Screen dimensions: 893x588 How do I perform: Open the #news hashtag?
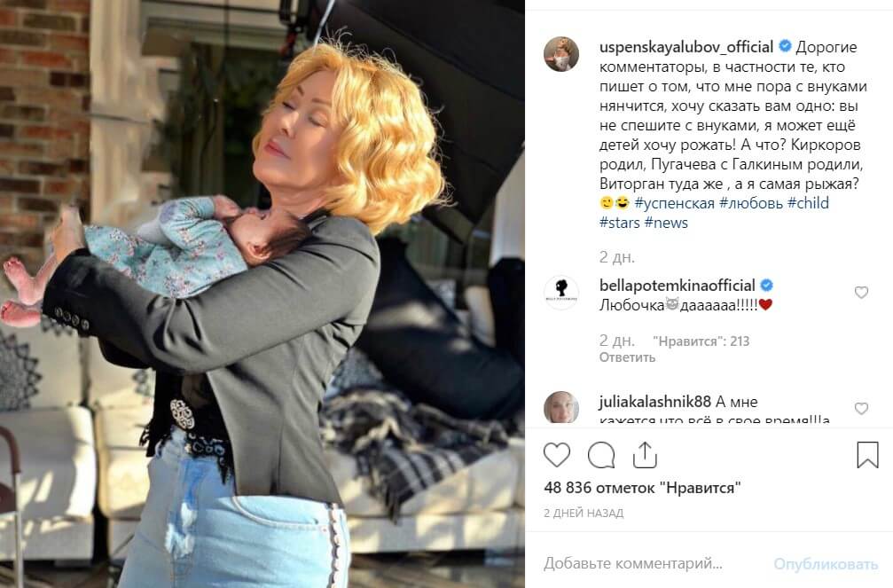[666, 223]
